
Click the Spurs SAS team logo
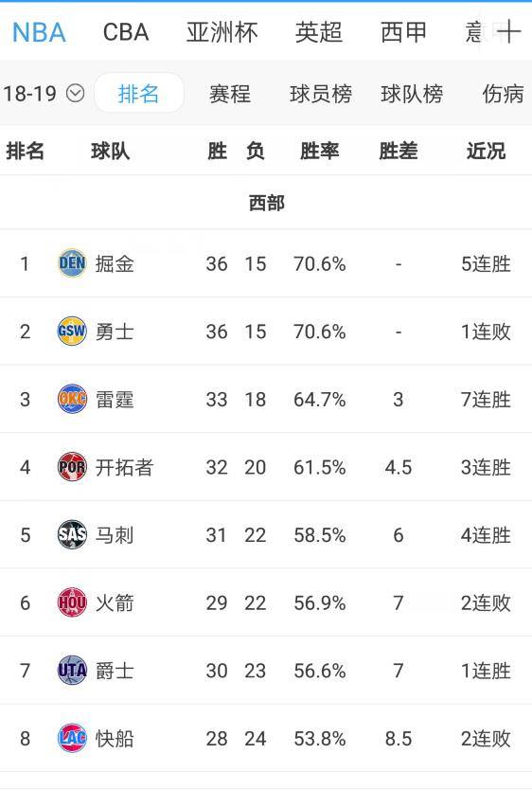click(72, 534)
